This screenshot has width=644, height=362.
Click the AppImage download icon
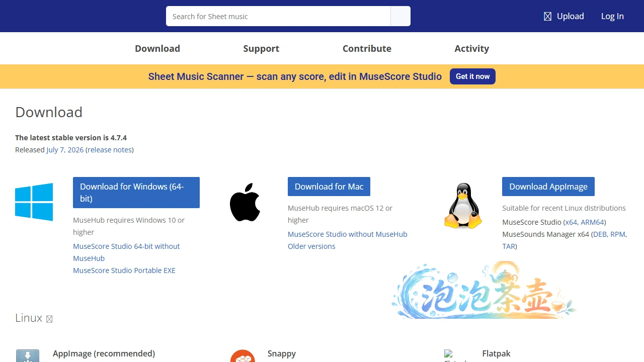[x=28, y=356]
